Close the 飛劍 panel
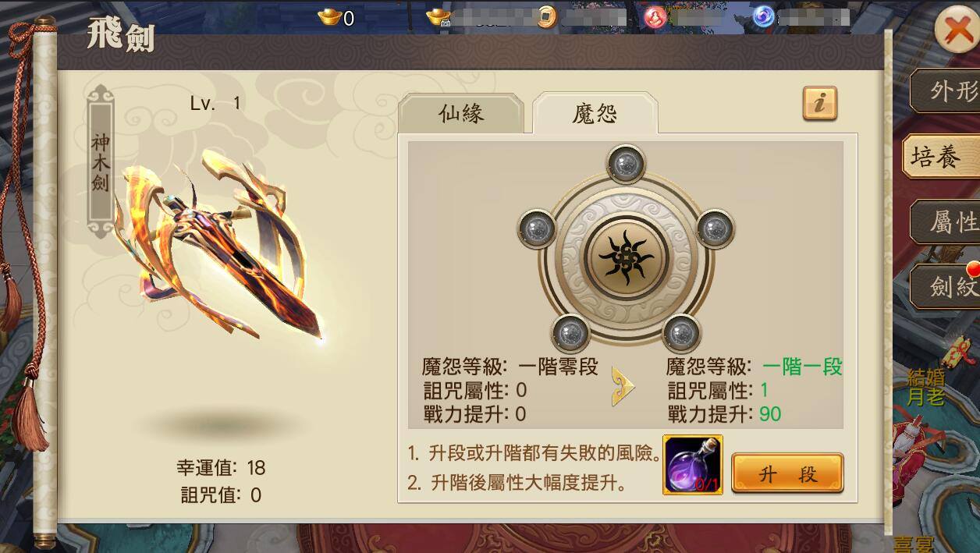This screenshot has height=553, width=980. pos(957,30)
